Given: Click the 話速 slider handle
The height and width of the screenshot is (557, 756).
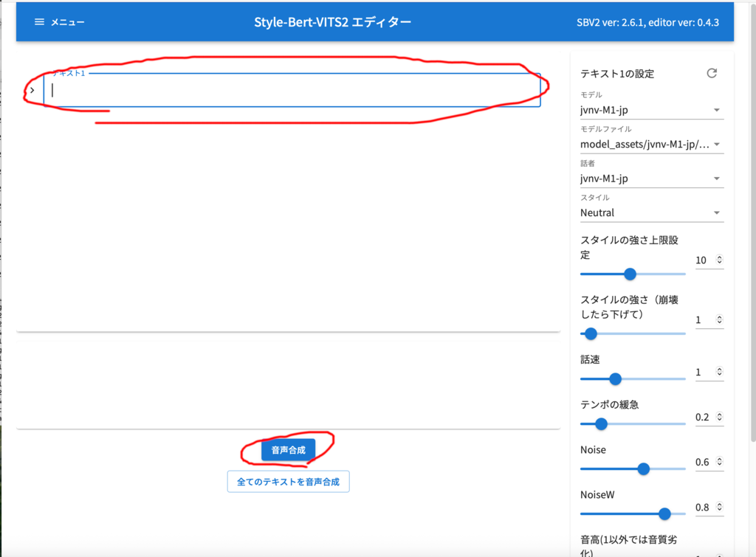Looking at the screenshot, I should coord(615,378).
